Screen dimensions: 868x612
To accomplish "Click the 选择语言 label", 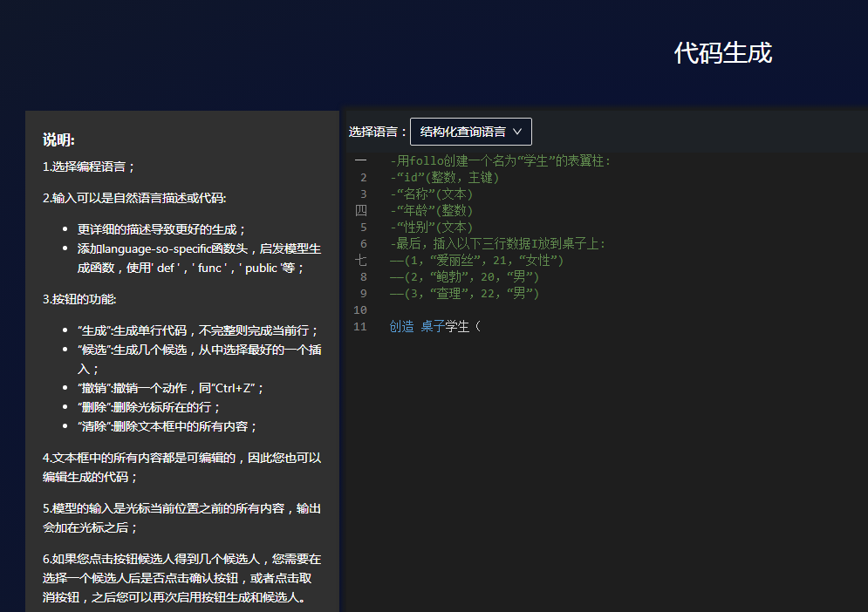I will 378,132.
